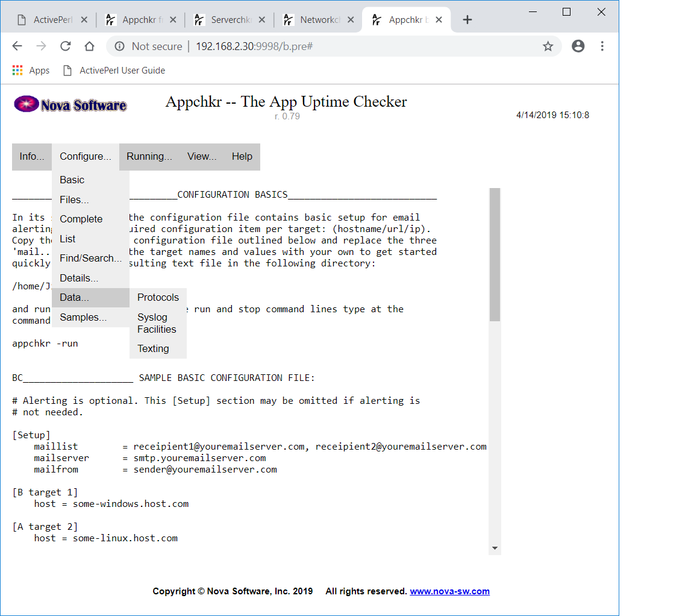Open the Configure... menu
This screenshot has width=694, height=616.
click(86, 156)
